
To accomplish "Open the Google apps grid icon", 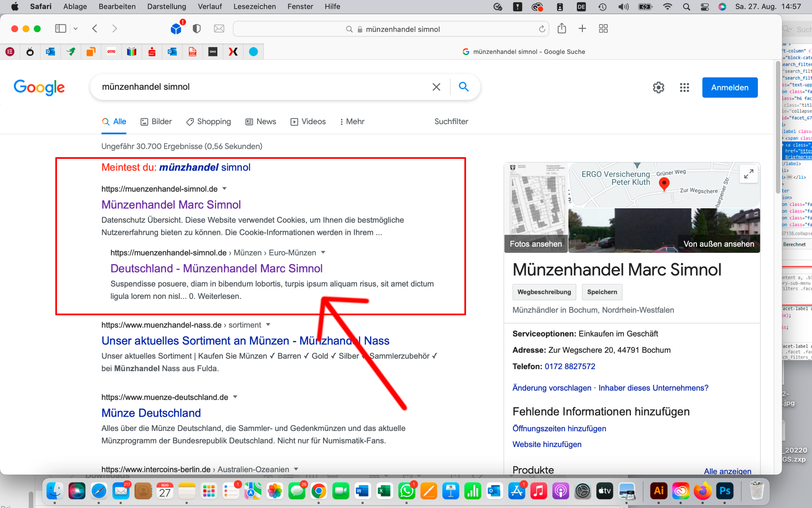I will point(684,88).
